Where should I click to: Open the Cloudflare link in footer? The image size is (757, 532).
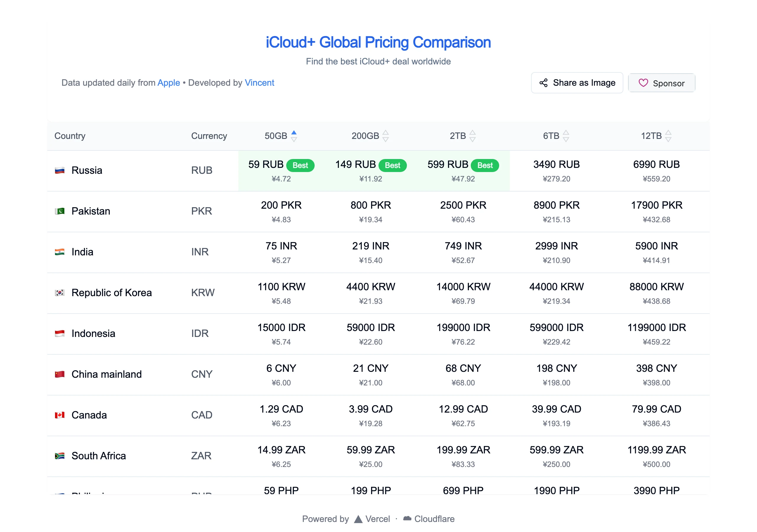pos(428,519)
